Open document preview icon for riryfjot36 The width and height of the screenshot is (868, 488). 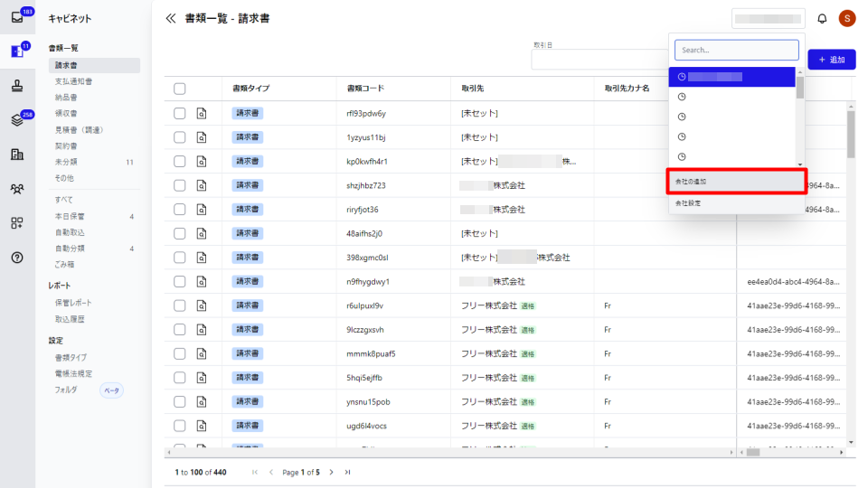pos(202,209)
